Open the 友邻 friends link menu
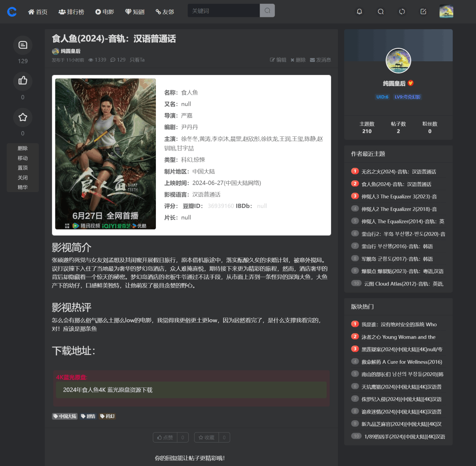This screenshot has width=476, height=466. (165, 12)
